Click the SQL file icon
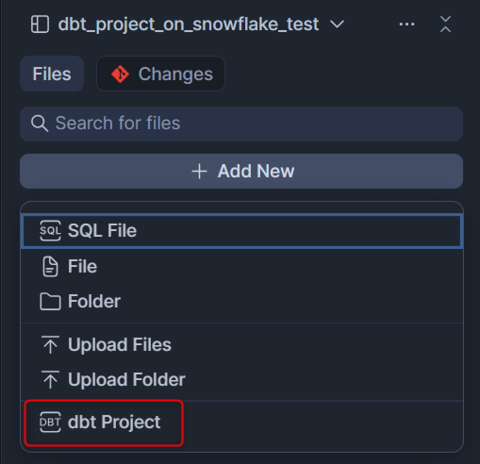This screenshot has height=464, width=480. pyautogui.click(x=50, y=230)
